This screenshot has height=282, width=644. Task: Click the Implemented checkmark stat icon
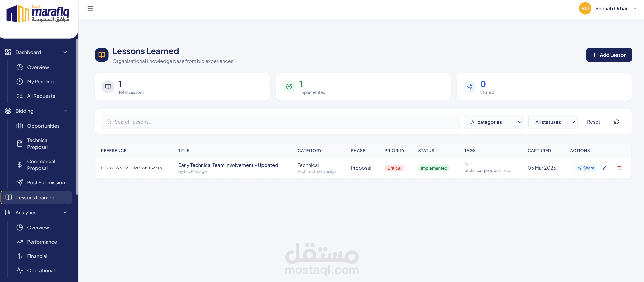289,87
